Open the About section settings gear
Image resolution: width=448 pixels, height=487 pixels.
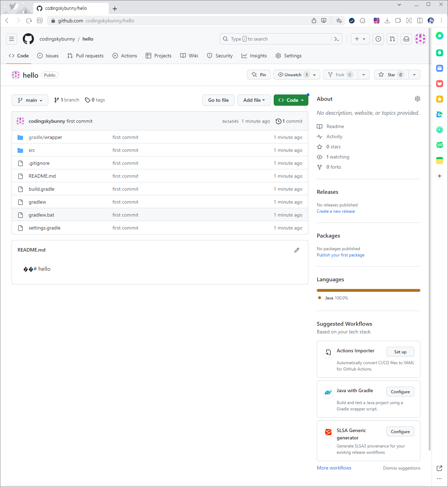click(x=418, y=99)
